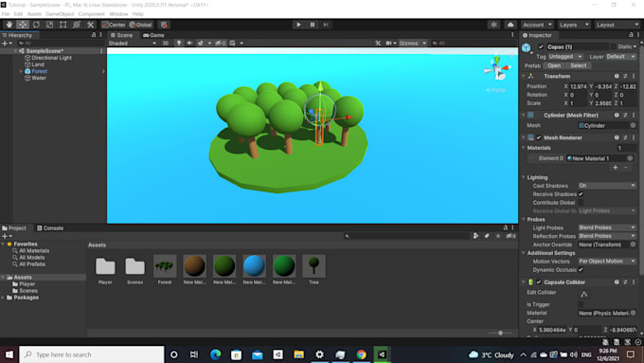The width and height of the screenshot is (644, 363).
Task: Select the Rotate tool
Action: point(36,25)
